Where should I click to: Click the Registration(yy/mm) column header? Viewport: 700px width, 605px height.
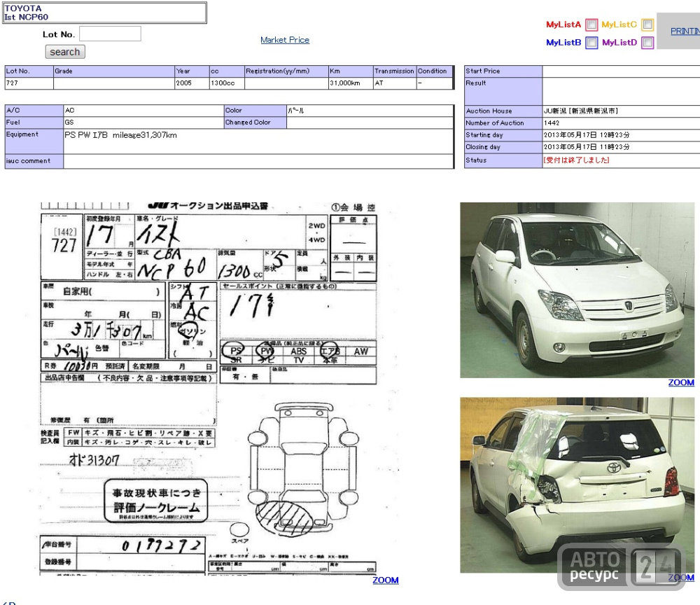tap(286, 71)
